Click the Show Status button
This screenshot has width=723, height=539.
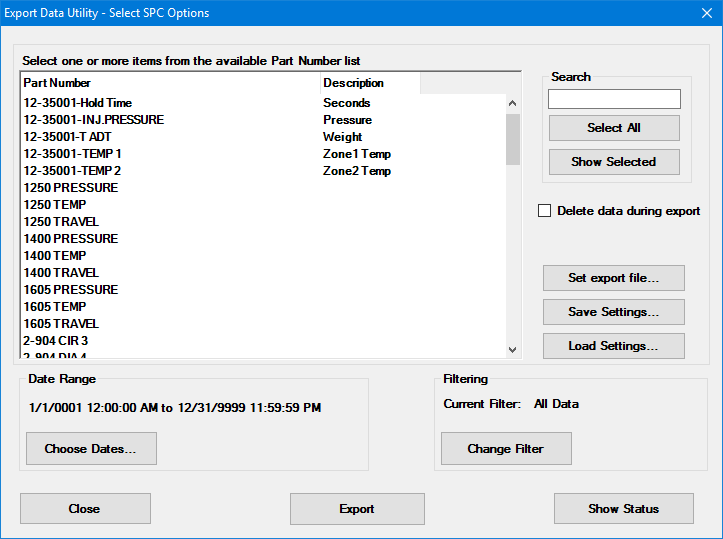click(x=623, y=508)
